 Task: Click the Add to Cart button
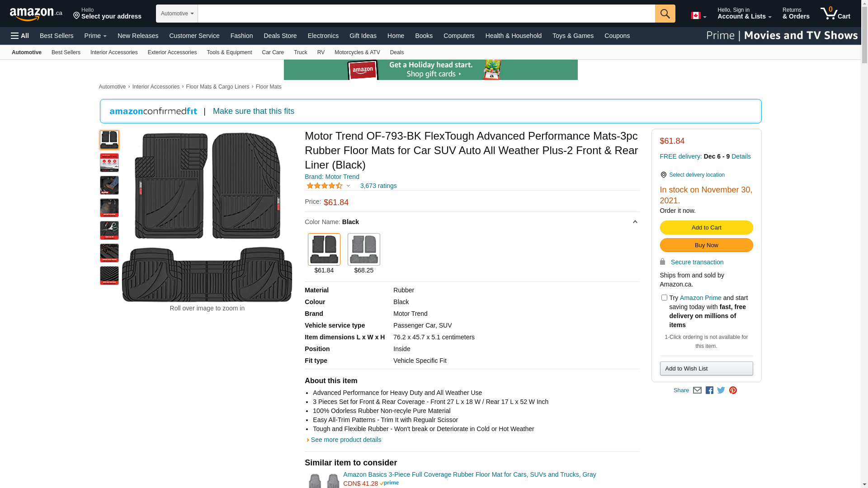706,228
